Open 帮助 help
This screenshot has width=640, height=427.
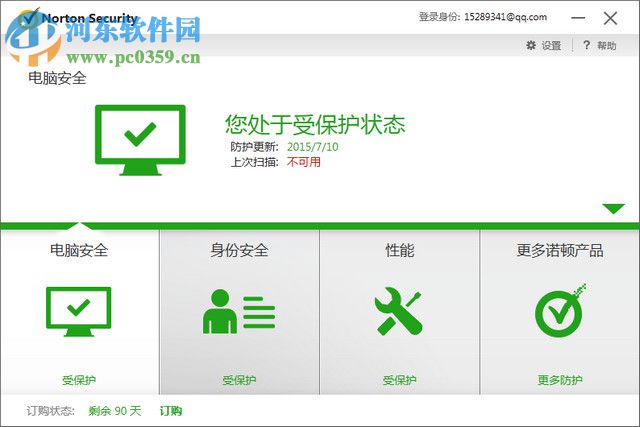tap(607, 45)
